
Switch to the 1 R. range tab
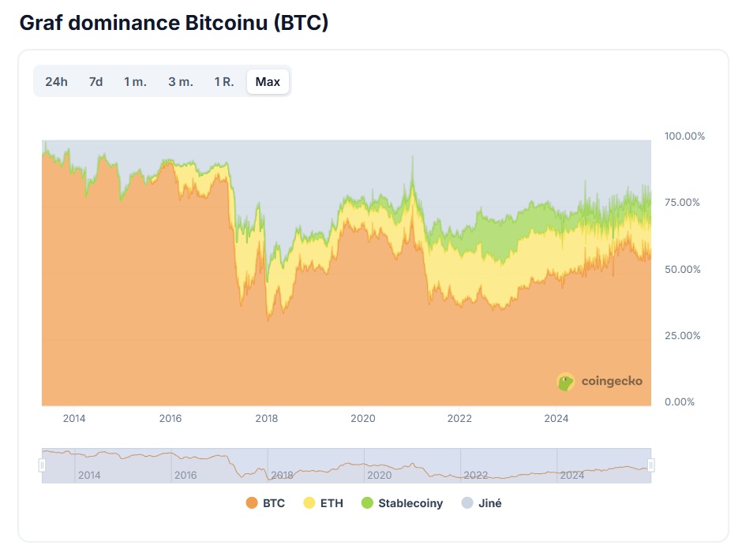224,81
